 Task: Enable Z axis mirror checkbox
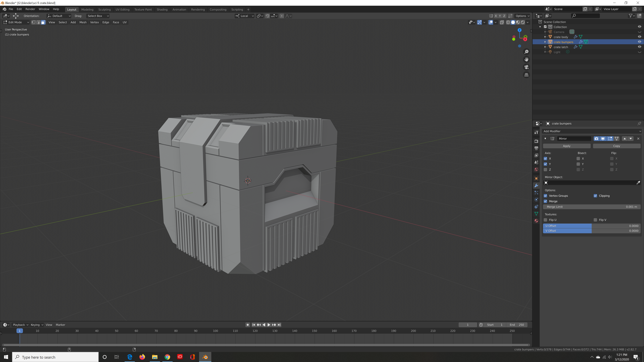point(546,170)
